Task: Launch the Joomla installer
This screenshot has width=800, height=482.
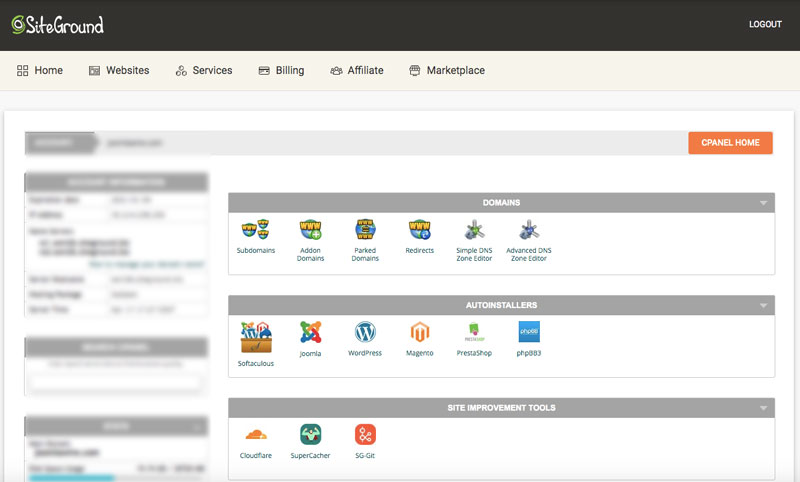Action: tap(310, 339)
